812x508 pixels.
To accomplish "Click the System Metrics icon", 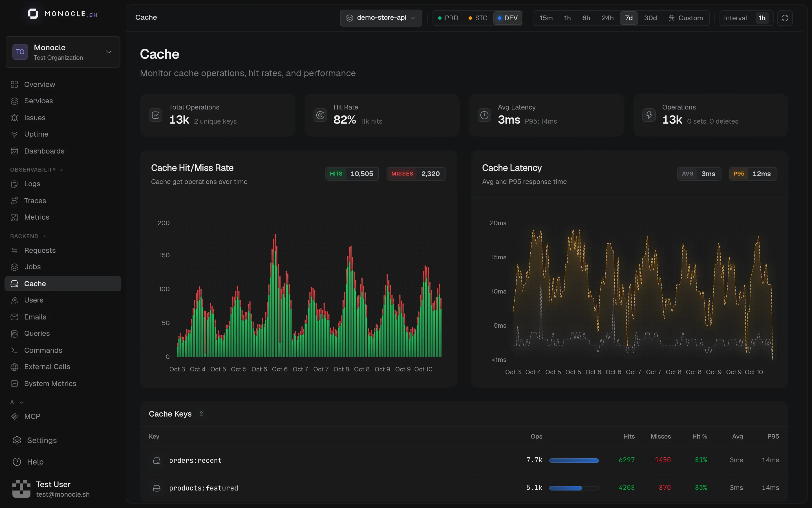I will 14,383.
